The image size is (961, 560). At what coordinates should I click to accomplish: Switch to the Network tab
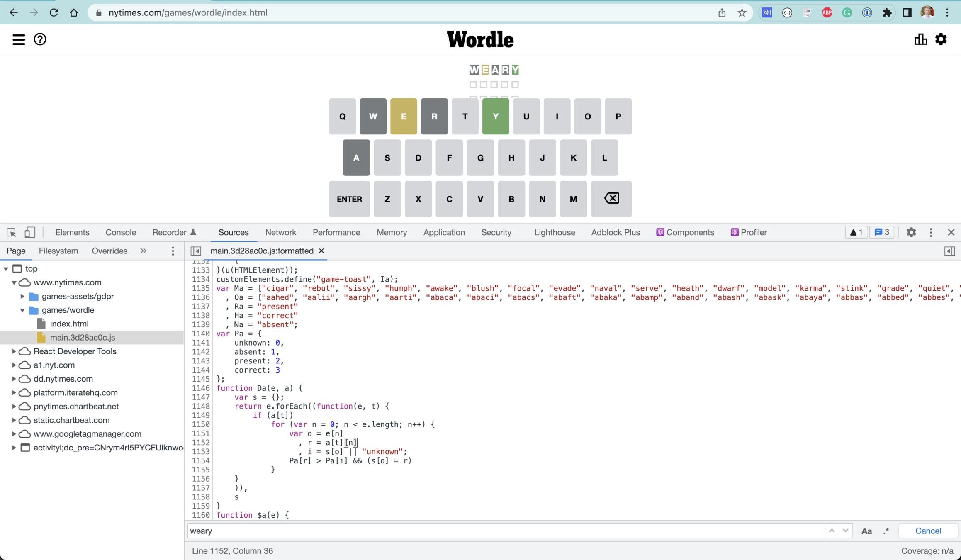280,232
